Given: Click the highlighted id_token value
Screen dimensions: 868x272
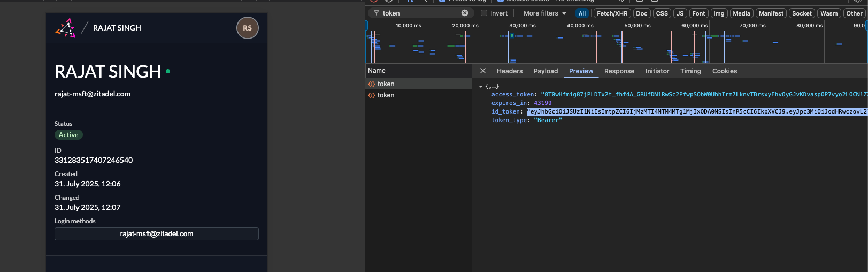Looking at the screenshot, I should [697, 111].
